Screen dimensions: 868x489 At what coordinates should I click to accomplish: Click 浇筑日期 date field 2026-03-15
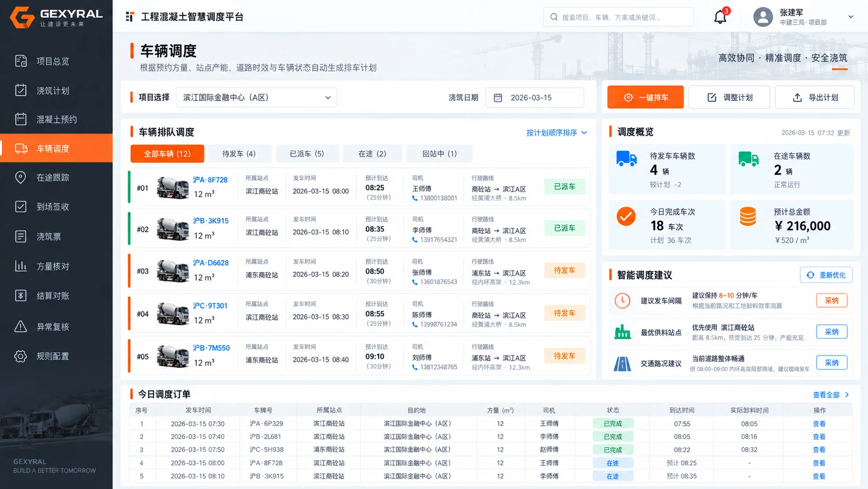point(535,98)
